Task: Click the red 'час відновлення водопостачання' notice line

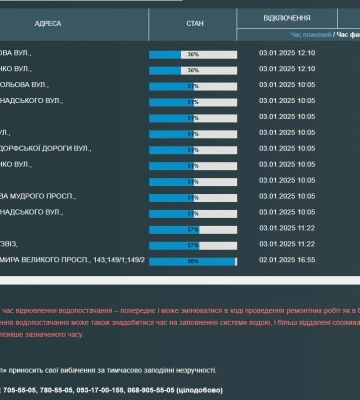Action: pos(180,311)
